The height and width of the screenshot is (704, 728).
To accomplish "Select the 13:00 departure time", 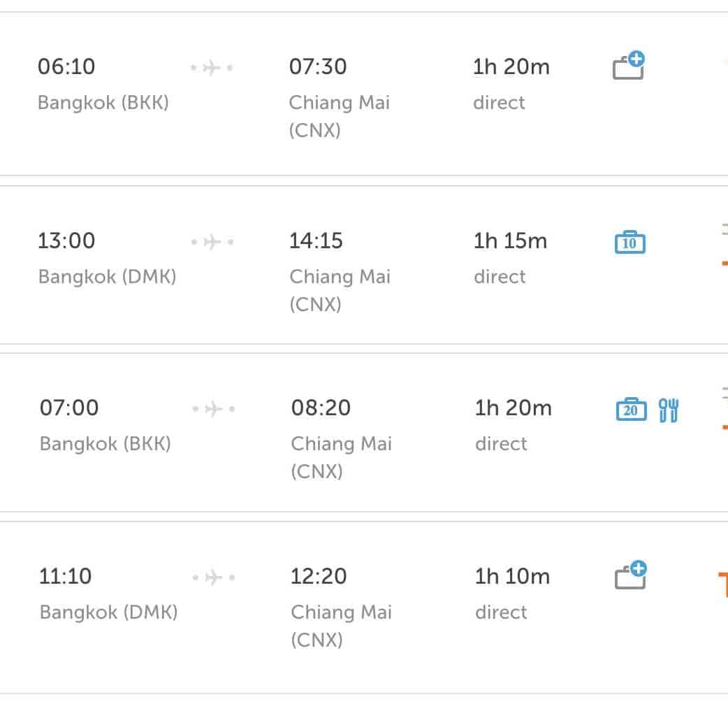I will (x=66, y=241).
